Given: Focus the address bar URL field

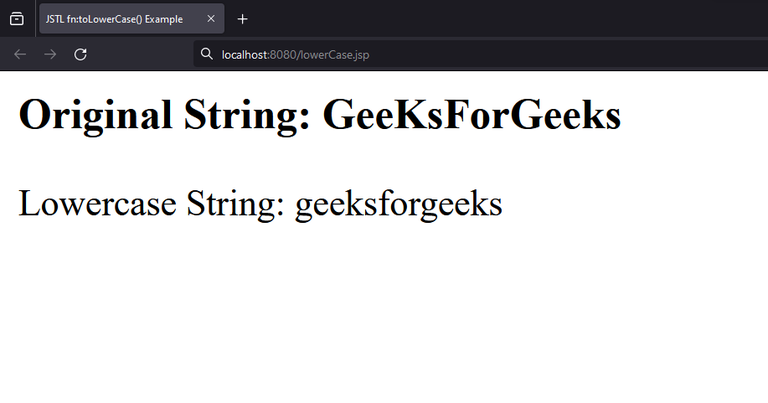Looking at the screenshot, I should tap(450, 54).
